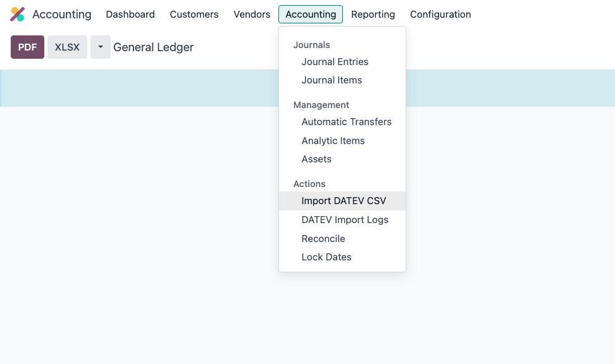Open the Reporting menu
This screenshot has height=364, width=615.
click(373, 15)
